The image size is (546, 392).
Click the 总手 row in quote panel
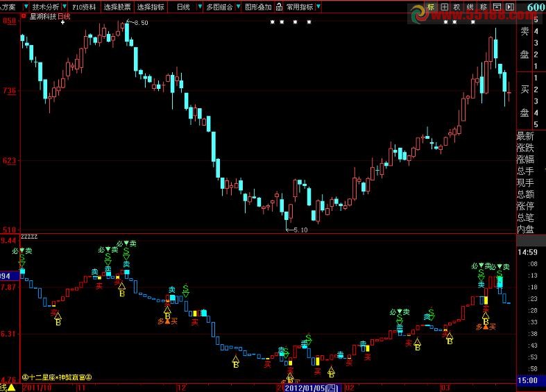click(525, 171)
